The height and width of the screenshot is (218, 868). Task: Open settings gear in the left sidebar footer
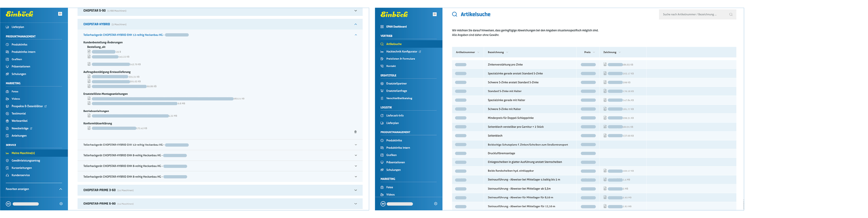click(61, 204)
